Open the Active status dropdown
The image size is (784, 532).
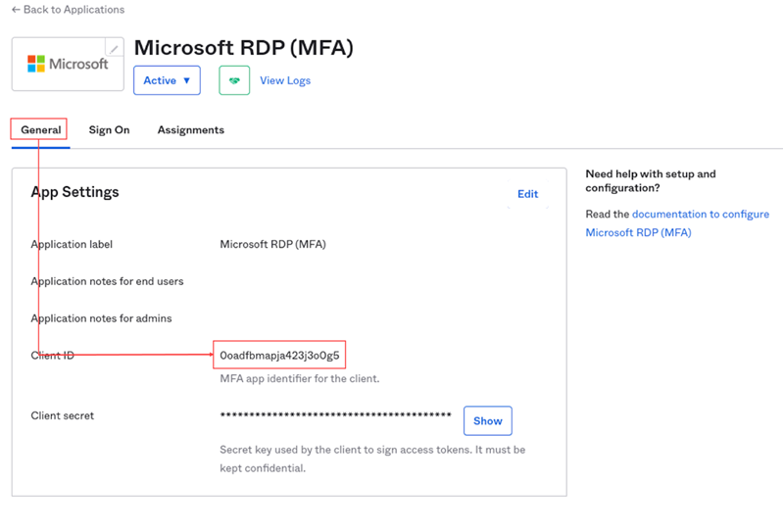click(x=167, y=80)
